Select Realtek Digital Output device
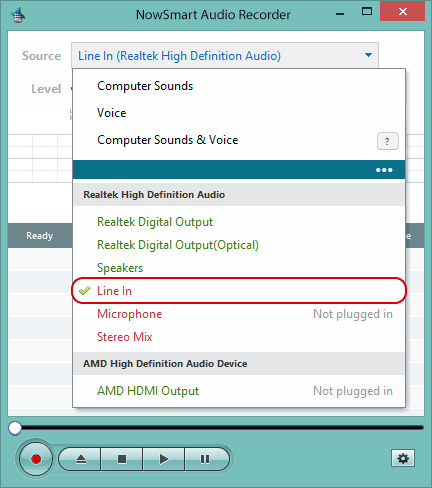Viewport: 432px width, 488px height. 239,222
